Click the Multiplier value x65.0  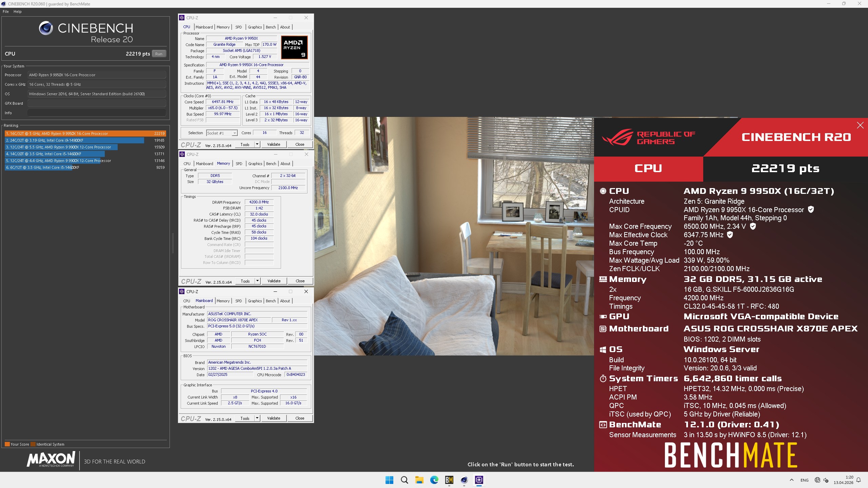coord(223,108)
